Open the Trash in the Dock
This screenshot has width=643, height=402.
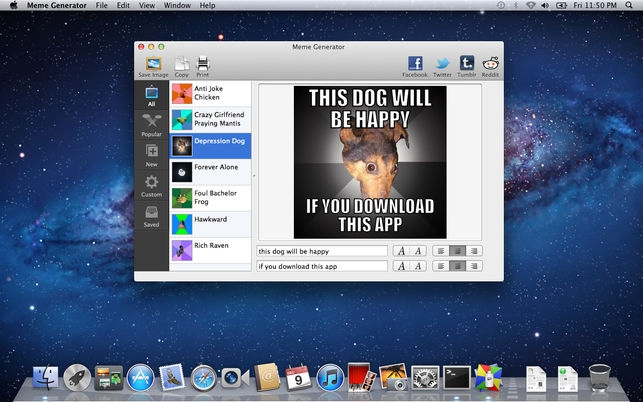(x=600, y=377)
